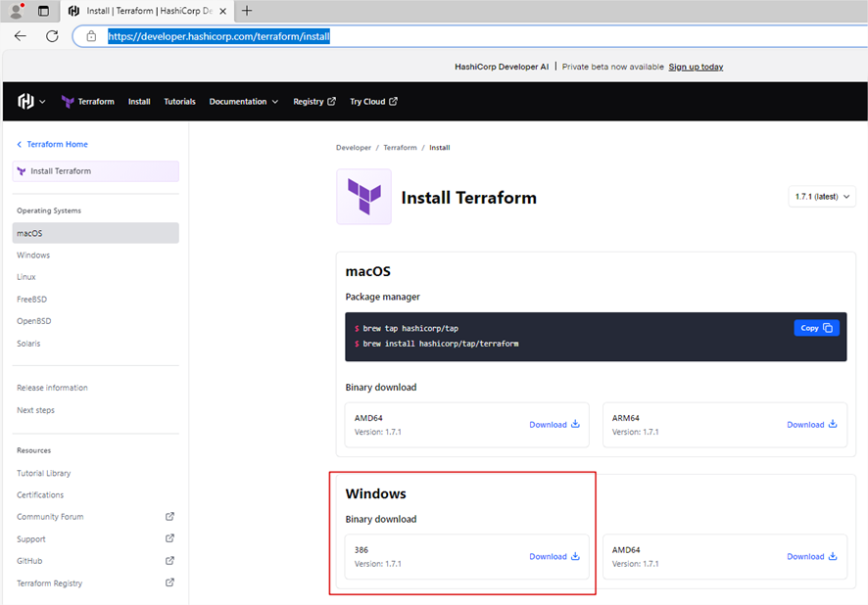Click the Developer breadcrumb

(354, 148)
